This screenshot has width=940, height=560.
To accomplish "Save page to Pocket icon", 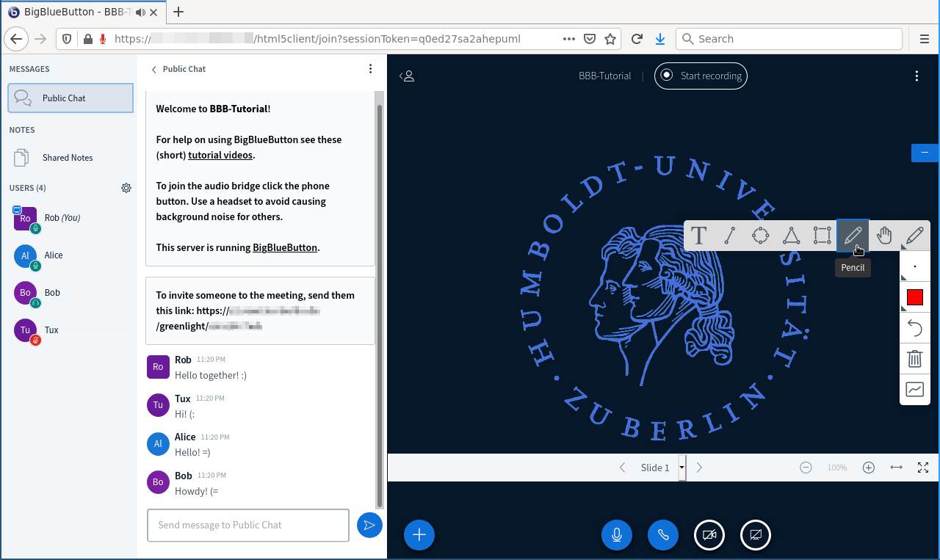I will coord(590,39).
